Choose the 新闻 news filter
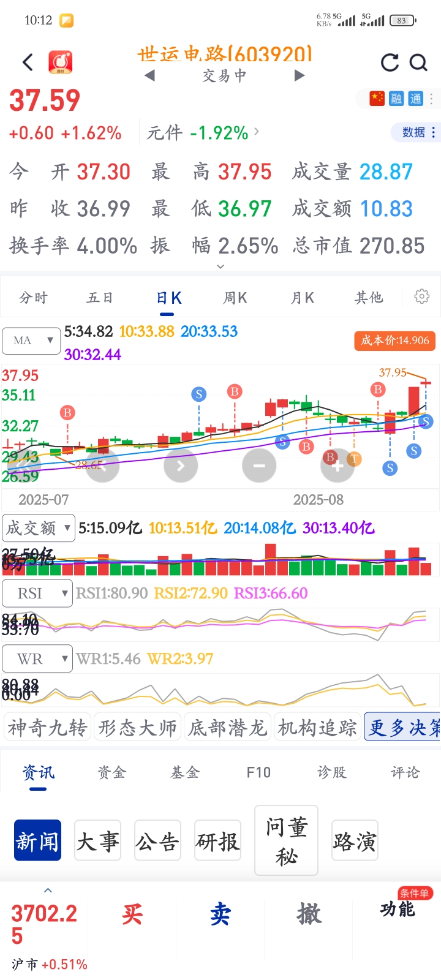 point(37,840)
